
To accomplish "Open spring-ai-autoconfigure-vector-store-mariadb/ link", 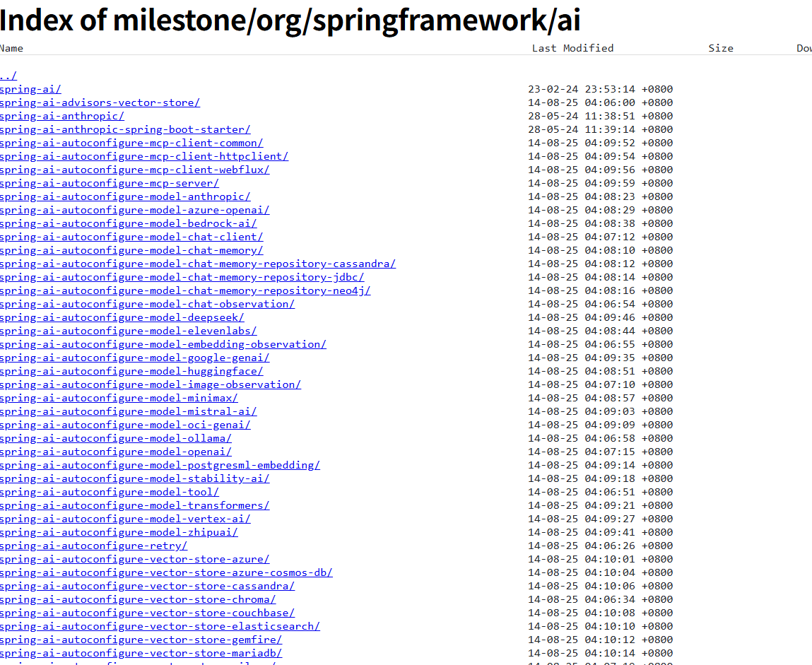I will (x=141, y=654).
